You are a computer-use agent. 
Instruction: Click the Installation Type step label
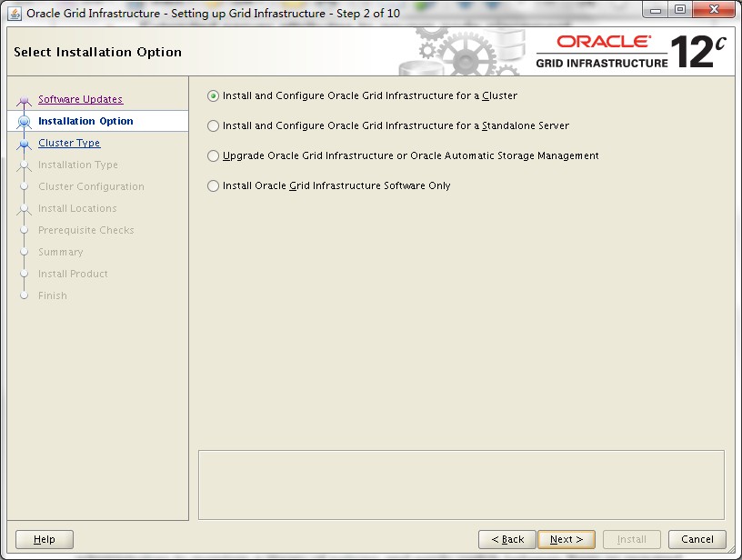[78, 165]
